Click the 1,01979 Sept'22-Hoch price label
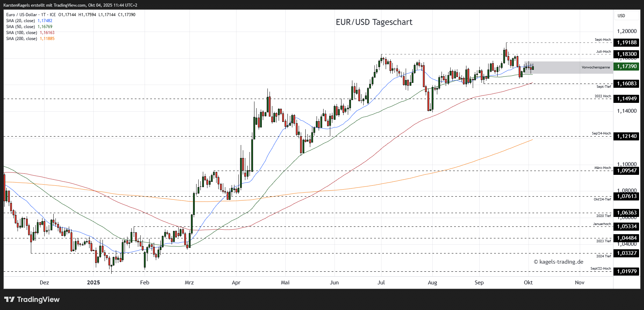 coord(627,271)
